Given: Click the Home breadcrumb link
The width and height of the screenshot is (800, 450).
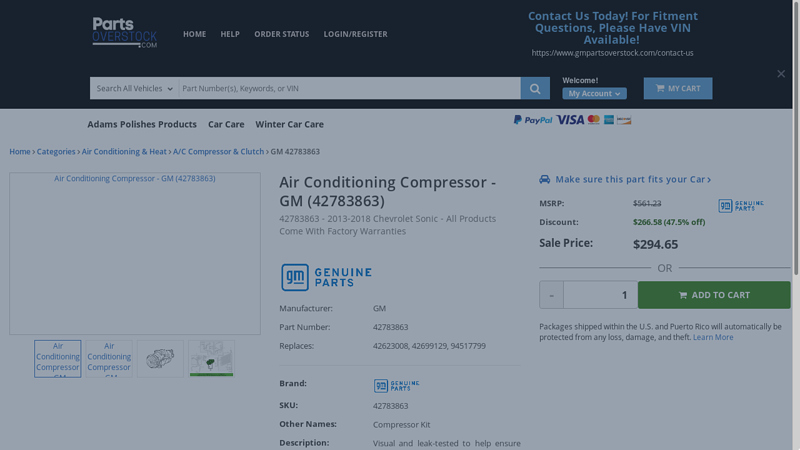Looking at the screenshot, I should 20,152.
